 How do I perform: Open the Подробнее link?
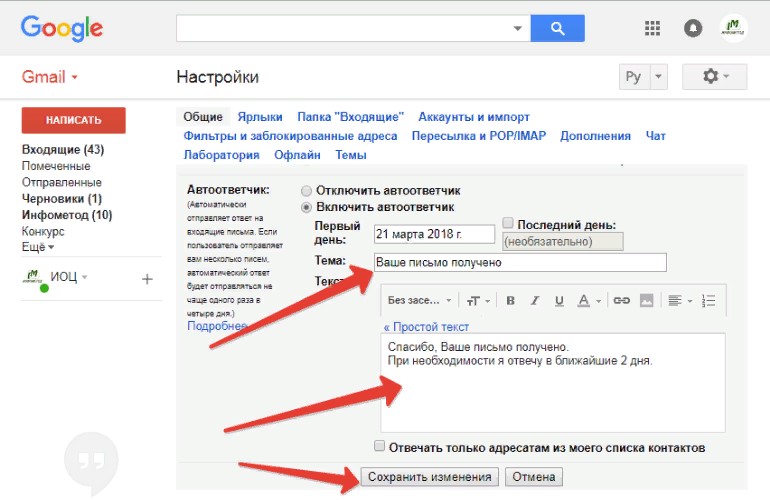[217, 326]
